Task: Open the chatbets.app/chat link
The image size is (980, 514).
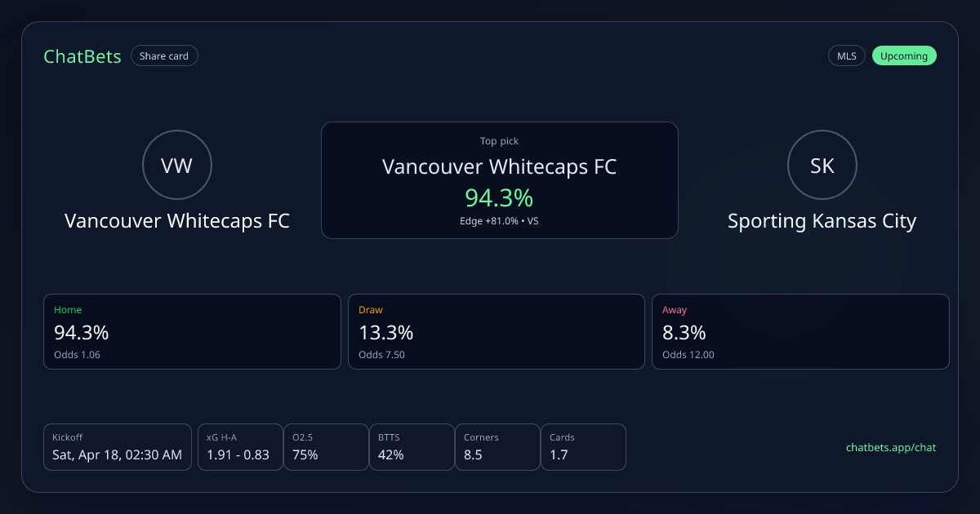Action: 891,447
